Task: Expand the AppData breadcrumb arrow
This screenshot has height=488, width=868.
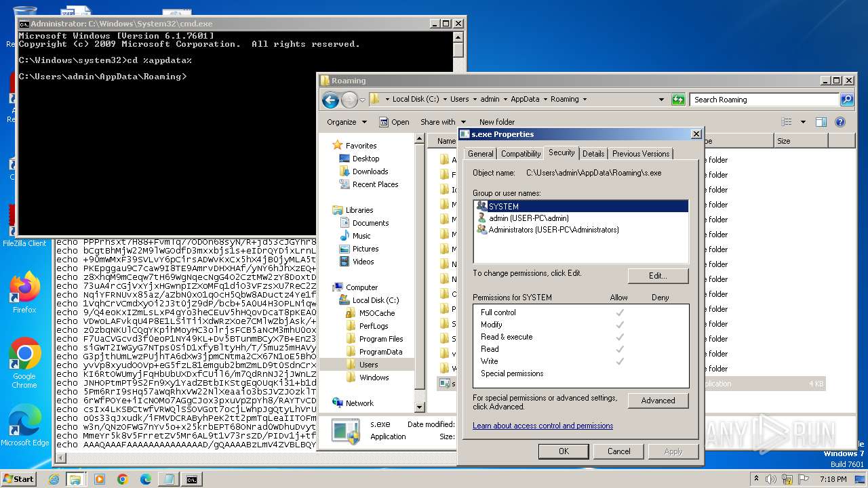Action: (x=545, y=100)
